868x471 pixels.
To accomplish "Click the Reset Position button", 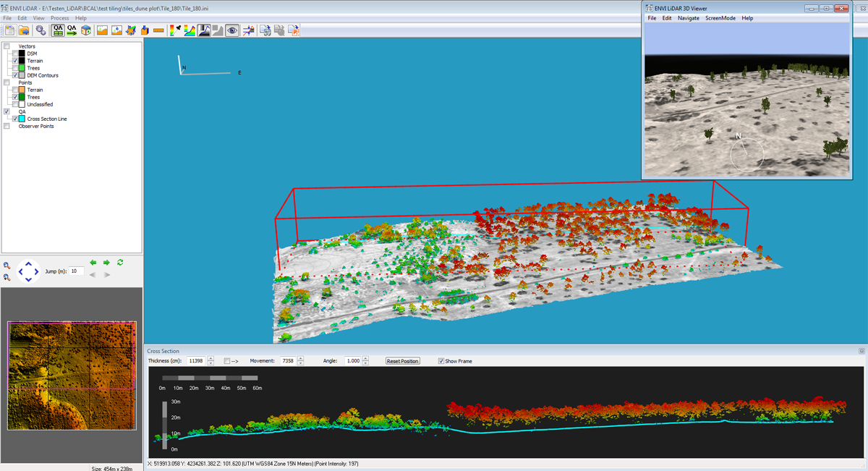I will (x=402, y=361).
